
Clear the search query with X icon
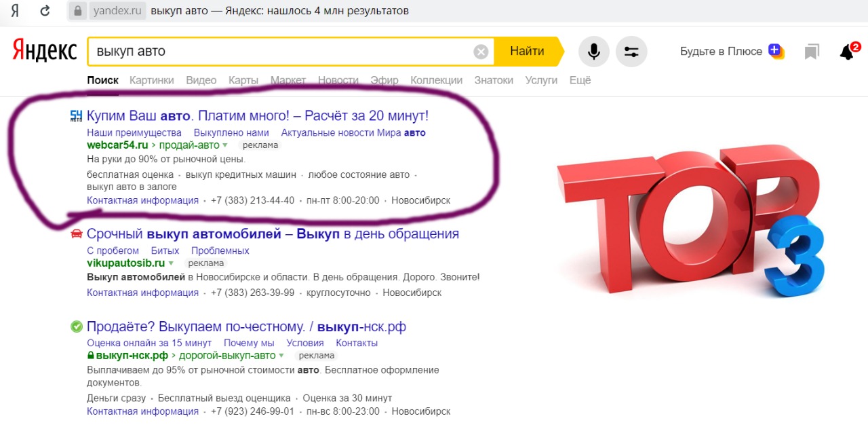pyautogui.click(x=481, y=52)
